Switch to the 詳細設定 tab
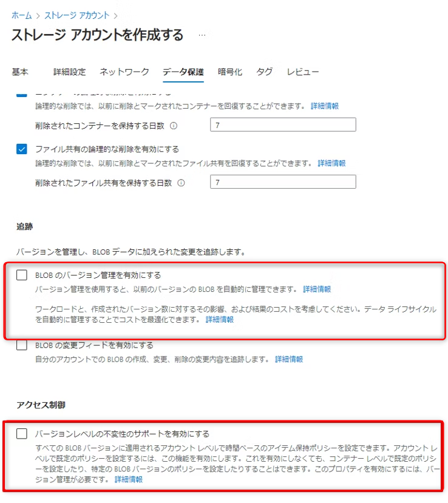 pyautogui.click(x=70, y=72)
